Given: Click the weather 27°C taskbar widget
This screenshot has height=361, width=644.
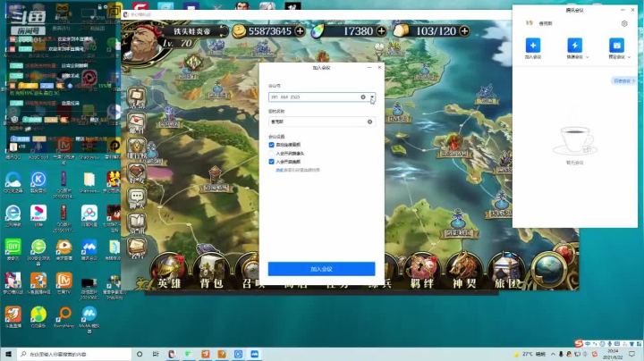Looking at the screenshot, I should pos(530,354).
